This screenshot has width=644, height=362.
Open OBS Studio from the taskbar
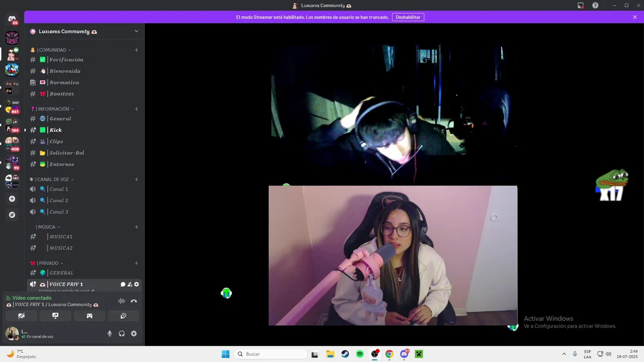[x=375, y=354]
